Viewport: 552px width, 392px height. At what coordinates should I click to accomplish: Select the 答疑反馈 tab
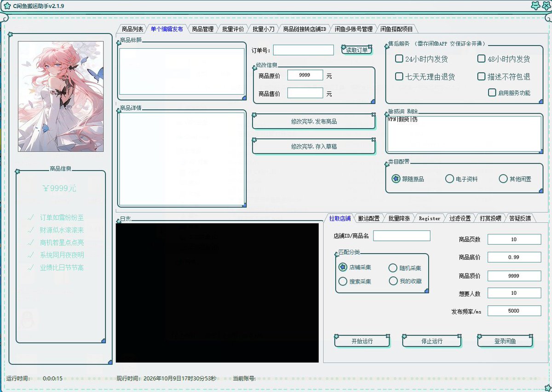520,218
